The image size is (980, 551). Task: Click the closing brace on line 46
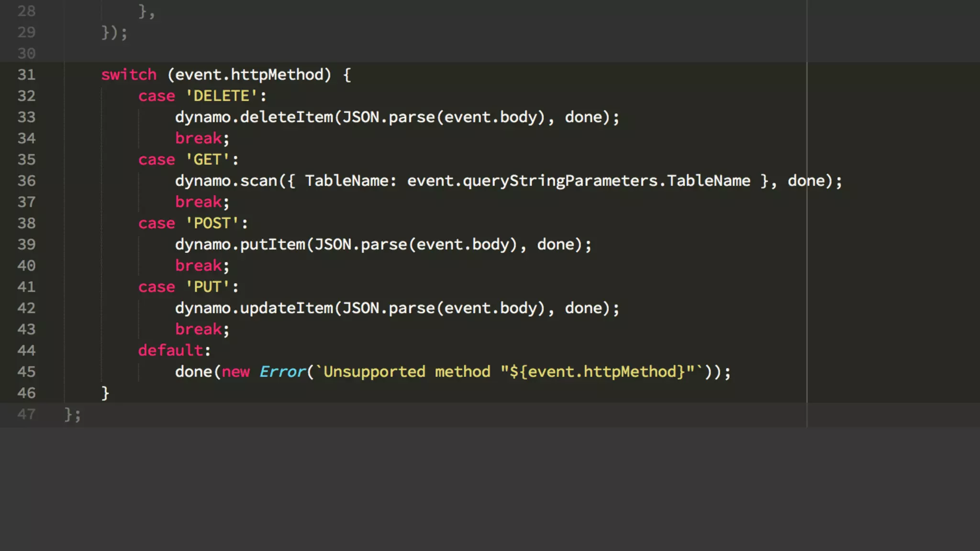pos(105,393)
